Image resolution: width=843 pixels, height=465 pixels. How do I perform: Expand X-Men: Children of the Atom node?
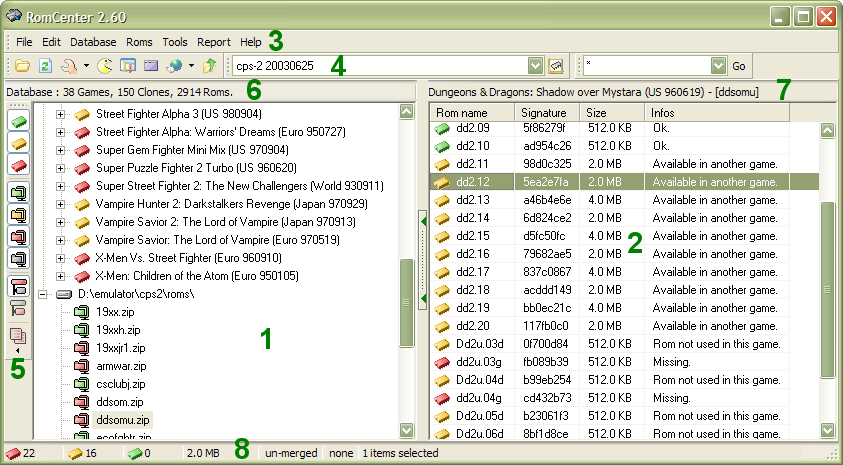tap(60, 276)
